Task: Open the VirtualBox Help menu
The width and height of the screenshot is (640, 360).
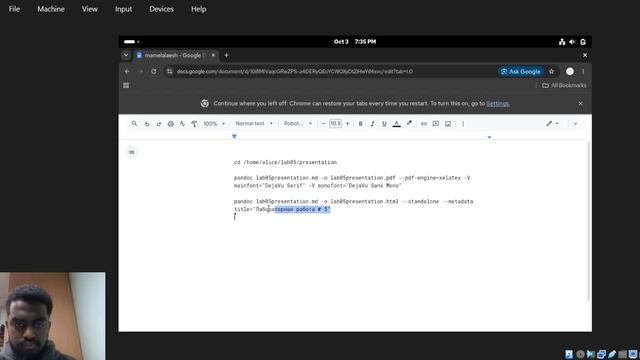Action: click(x=198, y=9)
